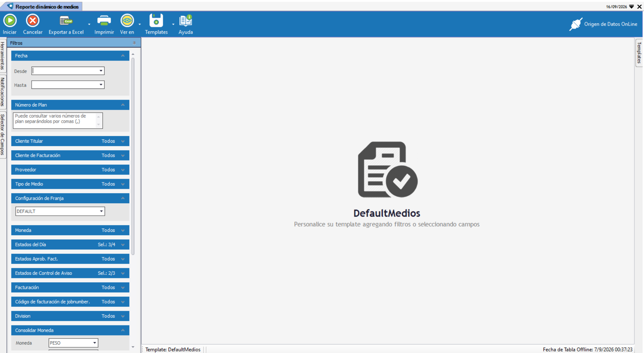Viewport: 644px width, 353px height.
Task: Click the Iniciar play icon
Action: coord(10,21)
